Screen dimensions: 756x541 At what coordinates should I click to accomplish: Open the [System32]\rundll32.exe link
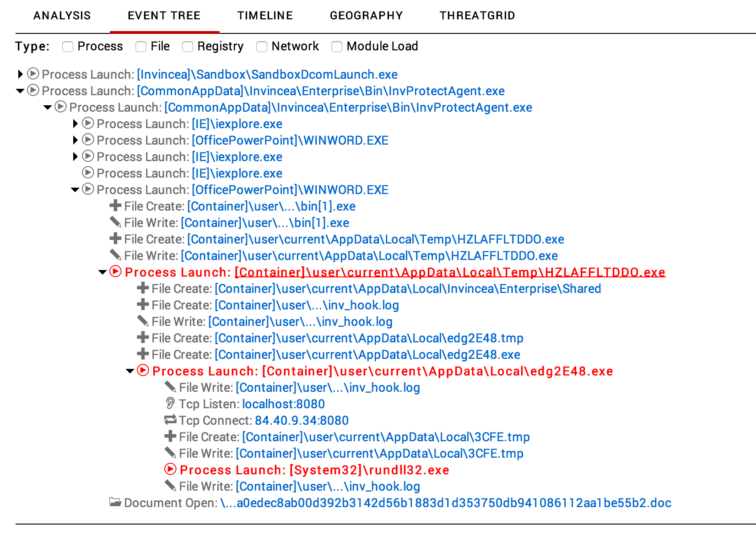pyautogui.click(x=369, y=470)
